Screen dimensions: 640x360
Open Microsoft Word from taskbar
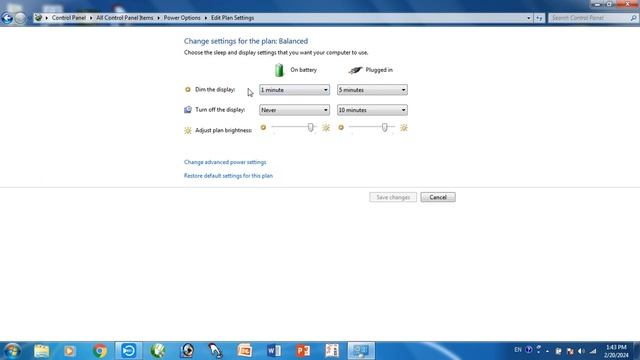click(x=274, y=351)
